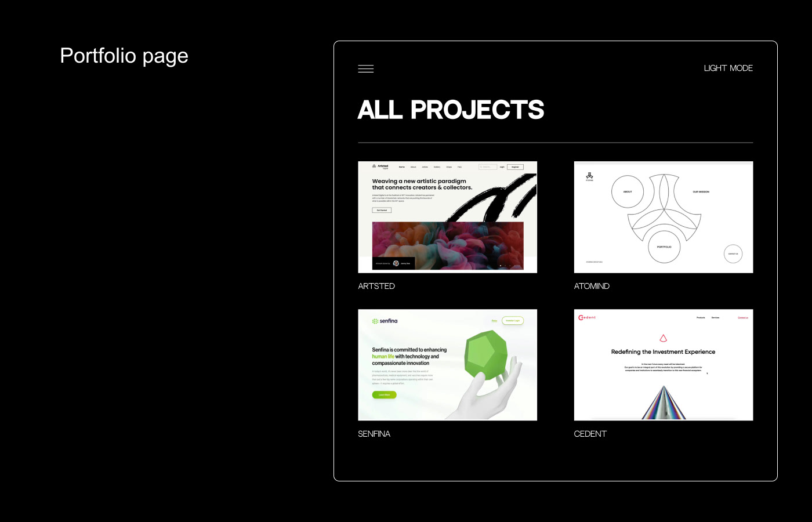Open the Senfina project thumbnail
The width and height of the screenshot is (812, 522).
click(x=447, y=365)
